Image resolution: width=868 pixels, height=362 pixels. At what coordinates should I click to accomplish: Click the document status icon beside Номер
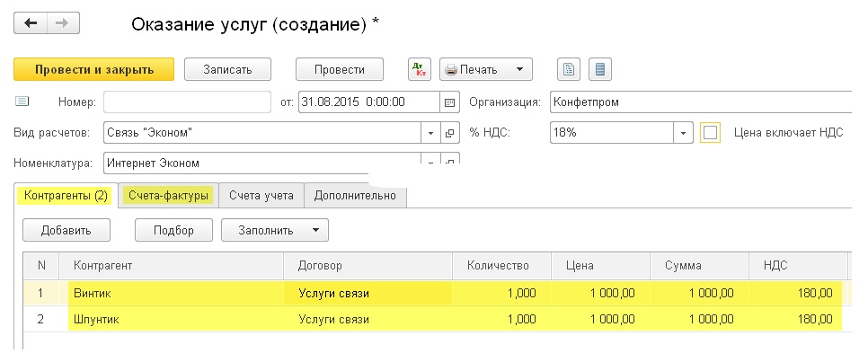tap(22, 102)
